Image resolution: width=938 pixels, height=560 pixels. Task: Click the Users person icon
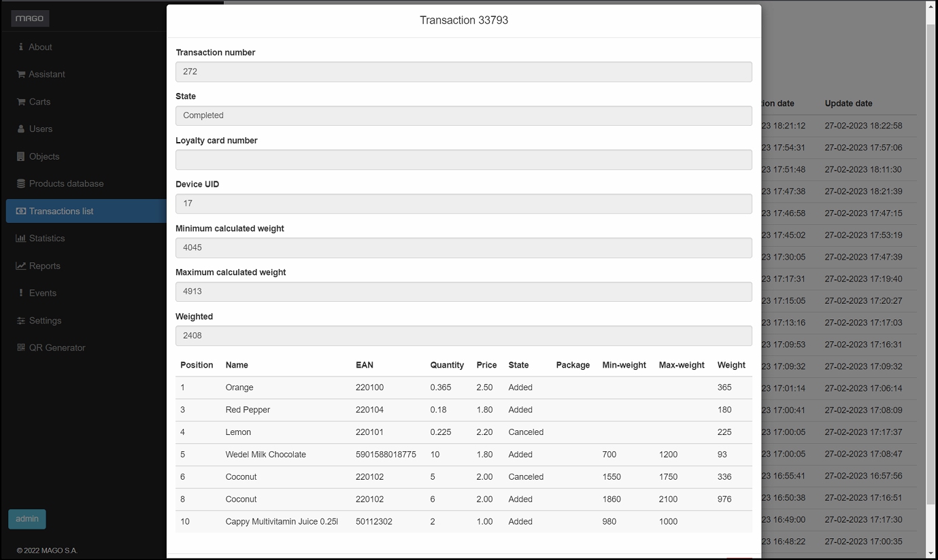[x=21, y=129]
